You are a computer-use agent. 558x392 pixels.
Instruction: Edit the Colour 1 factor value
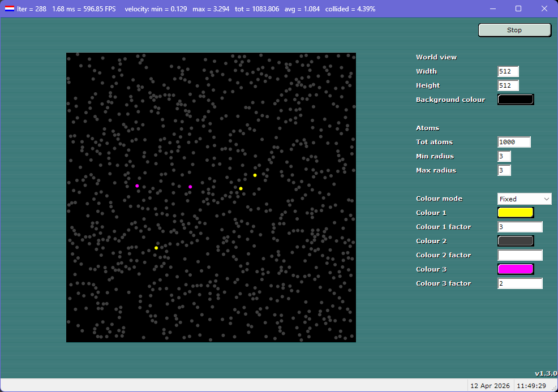520,226
